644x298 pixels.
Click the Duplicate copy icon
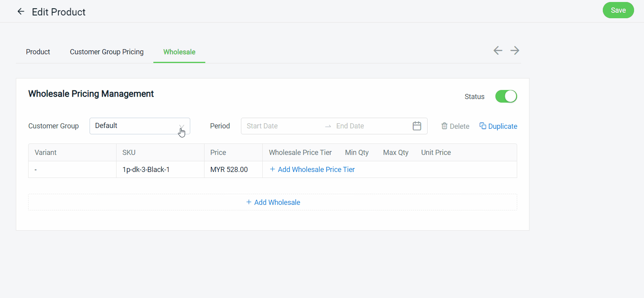pos(483,126)
